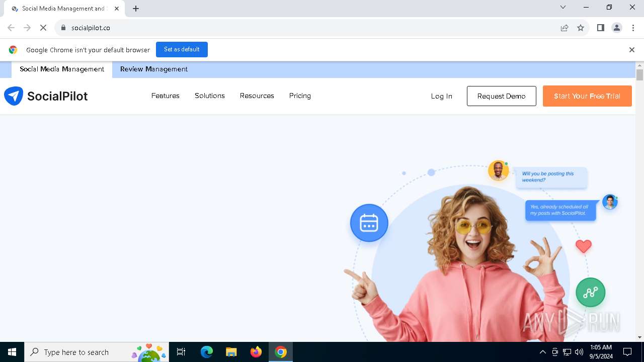The image size is (644, 362).
Task: Click Start Your Free Trial button
Action: click(x=587, y=96)
